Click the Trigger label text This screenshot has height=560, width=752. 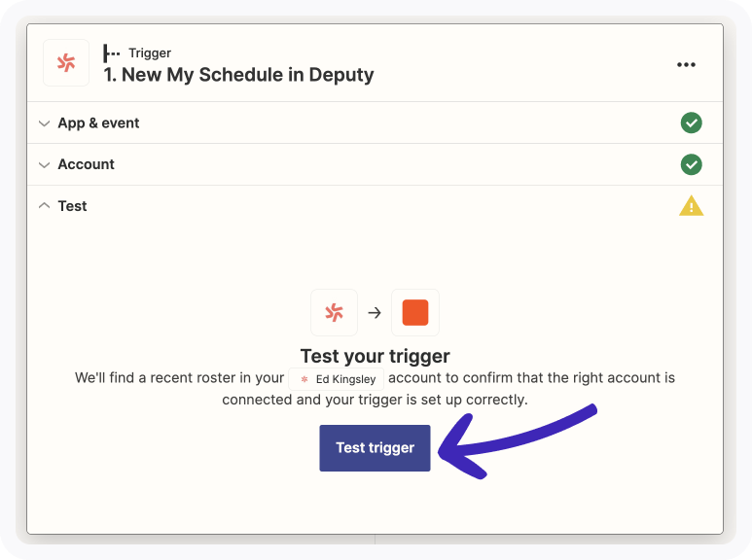tap(150, 53)
